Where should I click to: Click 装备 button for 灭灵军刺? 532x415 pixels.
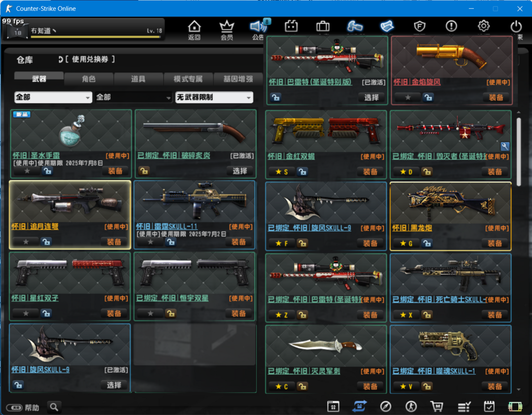[370, 386]
